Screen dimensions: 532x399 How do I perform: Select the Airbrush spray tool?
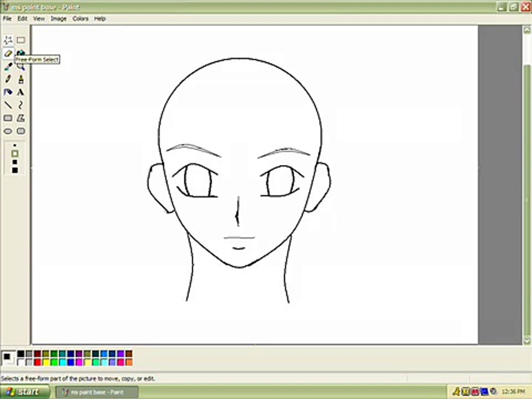tap(8, 92)
